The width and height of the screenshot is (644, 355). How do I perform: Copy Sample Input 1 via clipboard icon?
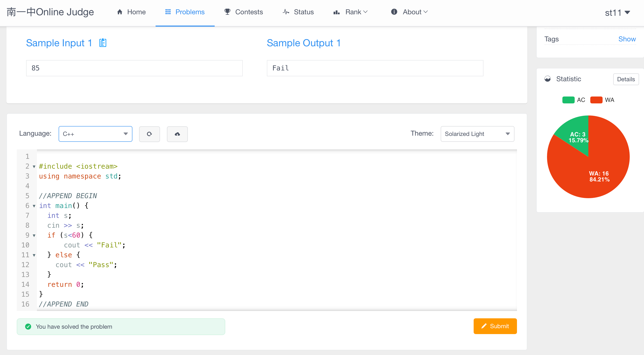103,43
